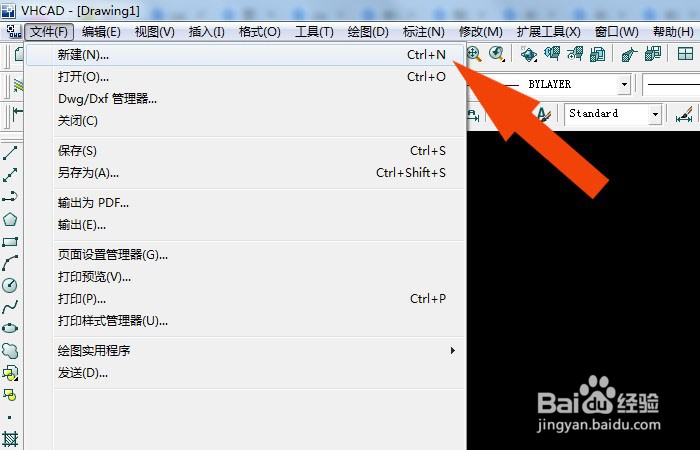The image size is (700, 450).
Task: Open the lineweight dropdown box
Action: point(671,84)
